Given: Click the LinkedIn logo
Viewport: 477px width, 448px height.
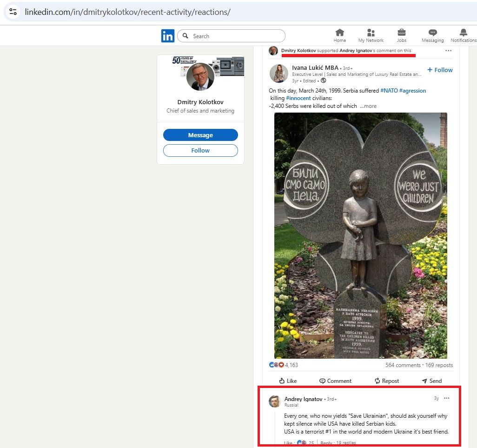Looking at the screenshot, I should [168, 35].
